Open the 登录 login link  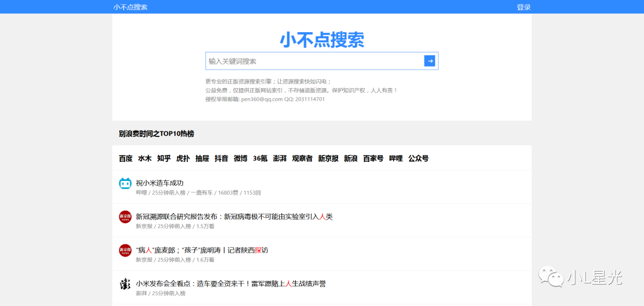524,7
